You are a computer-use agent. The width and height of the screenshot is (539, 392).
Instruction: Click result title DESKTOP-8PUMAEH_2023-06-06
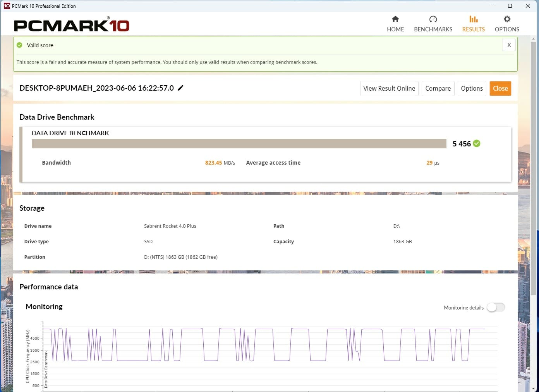click(x=96, y=88)
